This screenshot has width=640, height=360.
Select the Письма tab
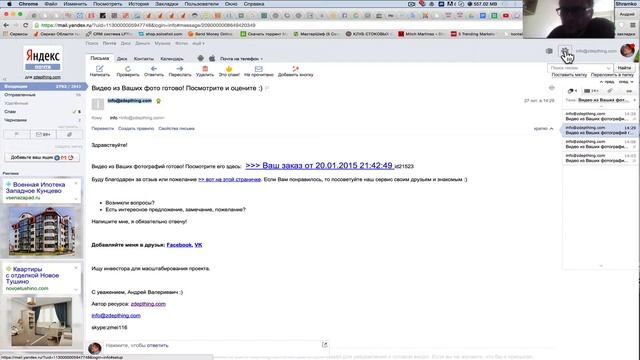(100, 58)
